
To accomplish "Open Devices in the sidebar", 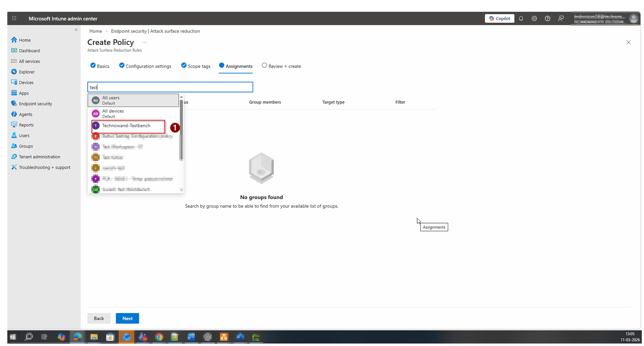I will tap(22, 82).
